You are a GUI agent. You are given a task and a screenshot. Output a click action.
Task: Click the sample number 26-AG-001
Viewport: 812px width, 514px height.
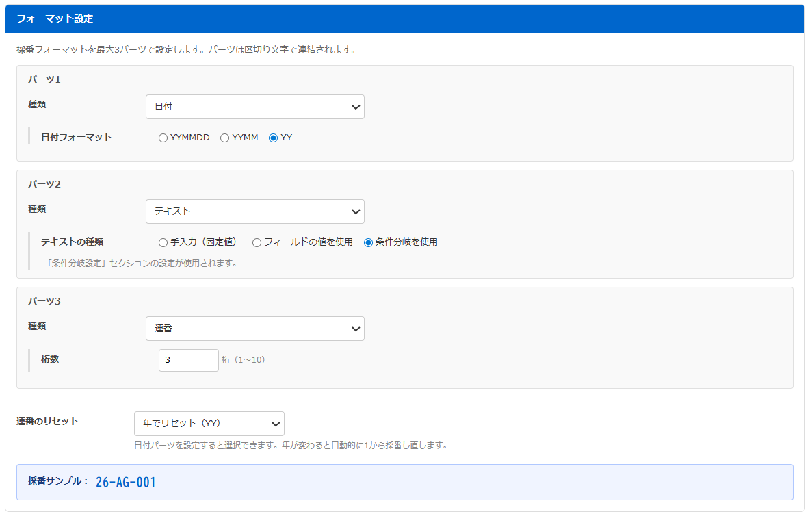(126, 483)
